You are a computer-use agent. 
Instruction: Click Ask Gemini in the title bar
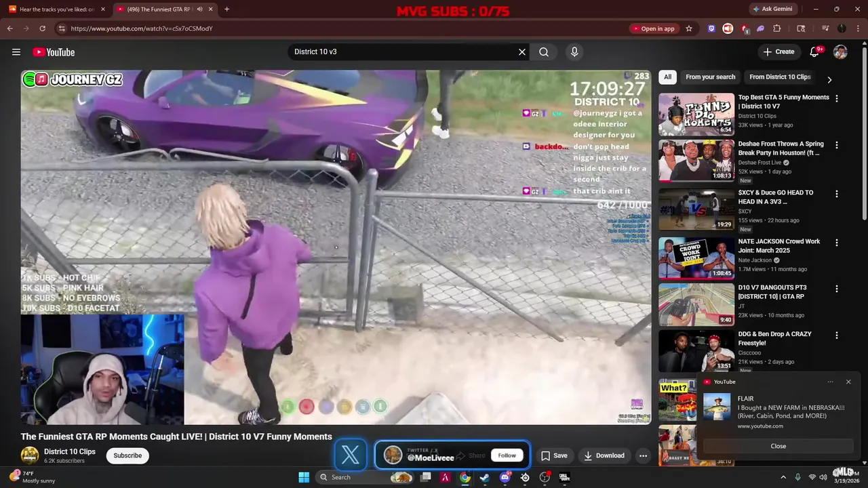coord(772,9)
